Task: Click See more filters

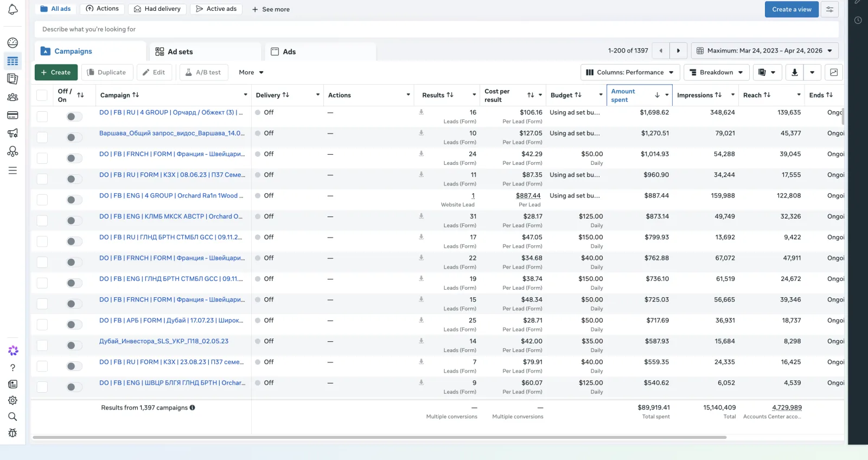Action: pos(271,9)
